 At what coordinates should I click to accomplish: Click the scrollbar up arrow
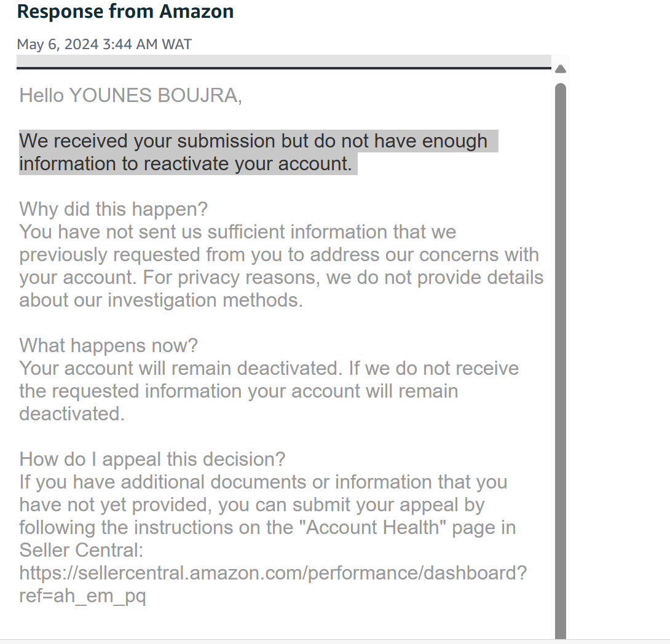point(560,69)
